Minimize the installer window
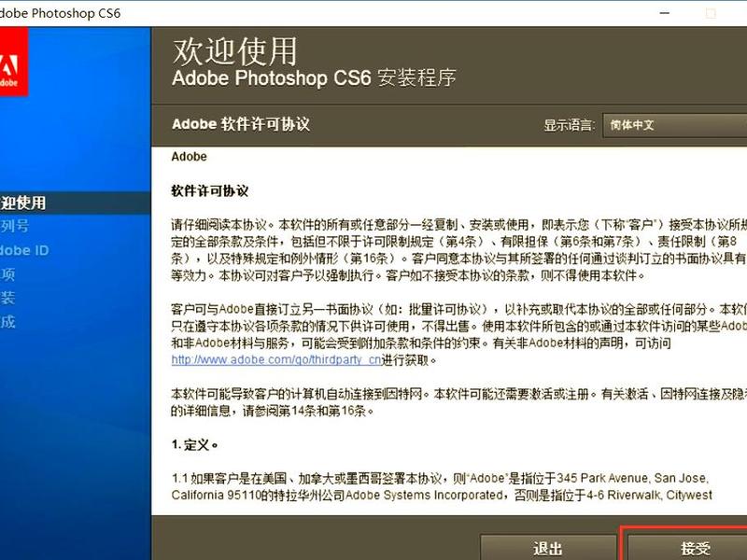The width and height of the screenshot is (747, 560). (x=665, y=13)
